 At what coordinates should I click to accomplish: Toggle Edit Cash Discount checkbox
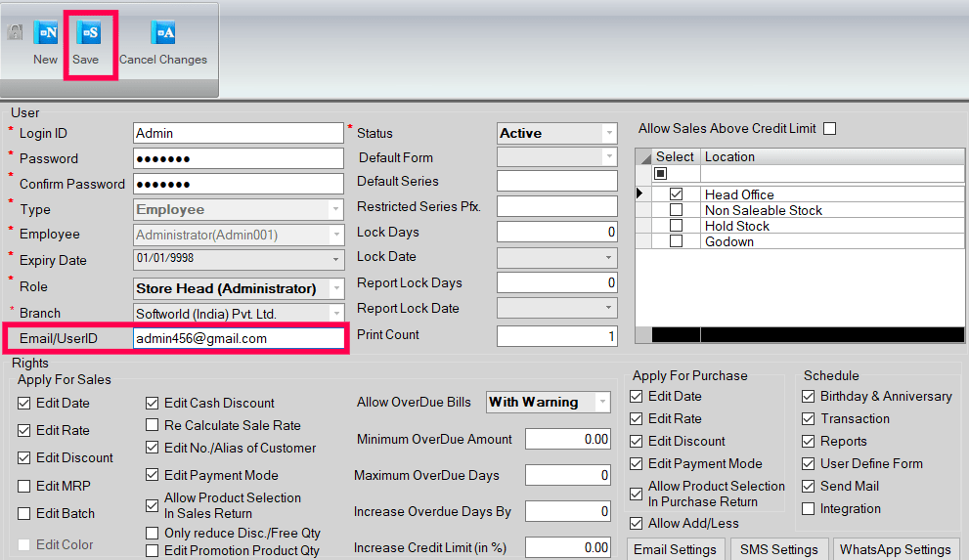(x=152, y=404)
